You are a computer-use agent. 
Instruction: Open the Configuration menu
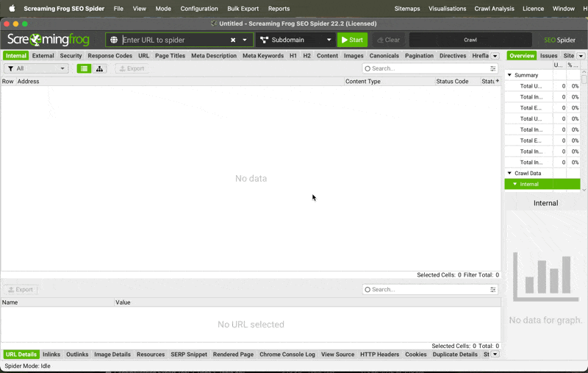199,9
